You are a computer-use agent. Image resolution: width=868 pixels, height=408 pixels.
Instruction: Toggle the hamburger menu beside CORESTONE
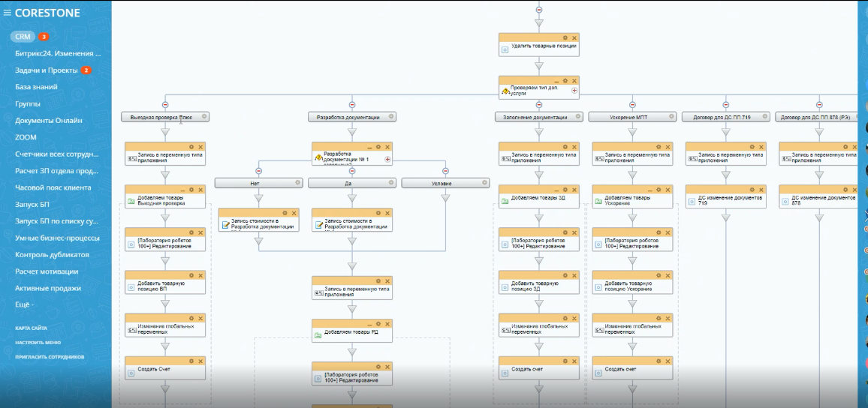(8, 13)
